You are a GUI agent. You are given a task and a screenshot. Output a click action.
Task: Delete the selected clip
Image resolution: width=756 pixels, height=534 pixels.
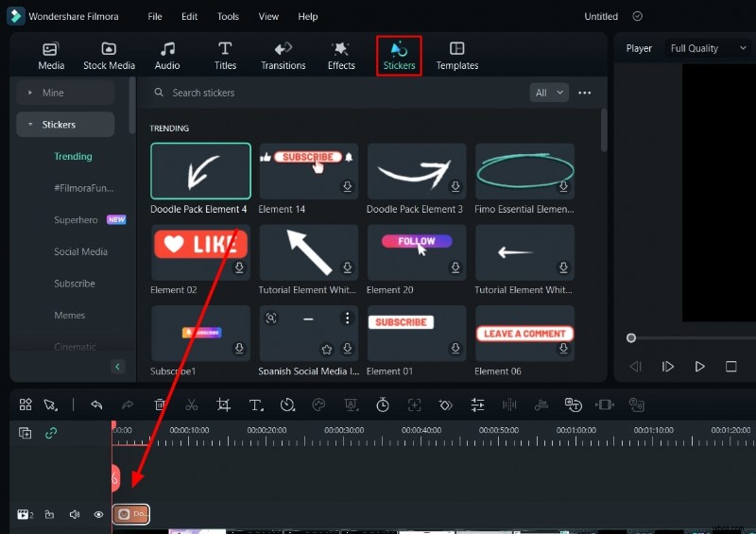pyautogui.click(x=160, y=405)
